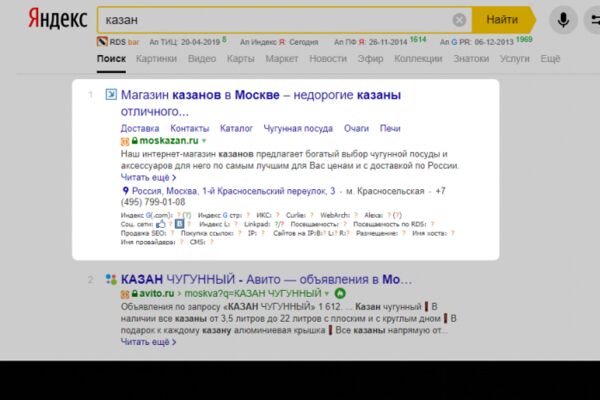
Task: Open the Печи sitelink
Action: [390, 128]
